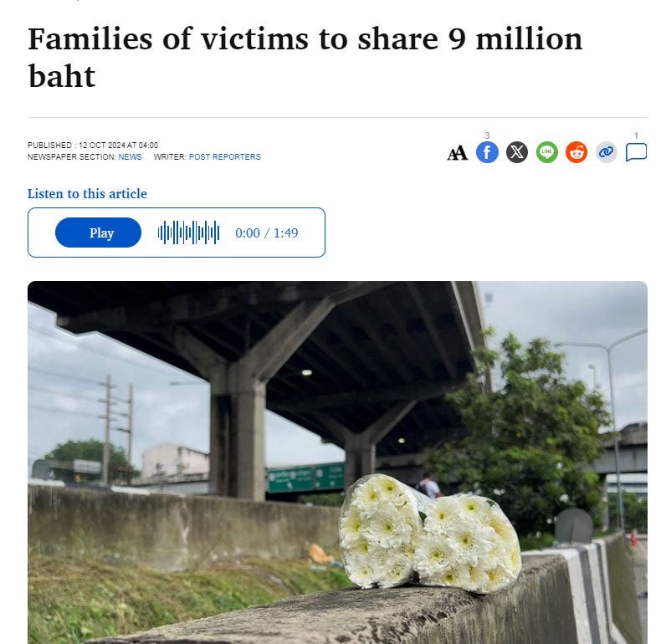The height and width of the screenshot is (644, 666).
Task: Click the published date 12 OCT 2024
Action: click(x=101, y=146)
